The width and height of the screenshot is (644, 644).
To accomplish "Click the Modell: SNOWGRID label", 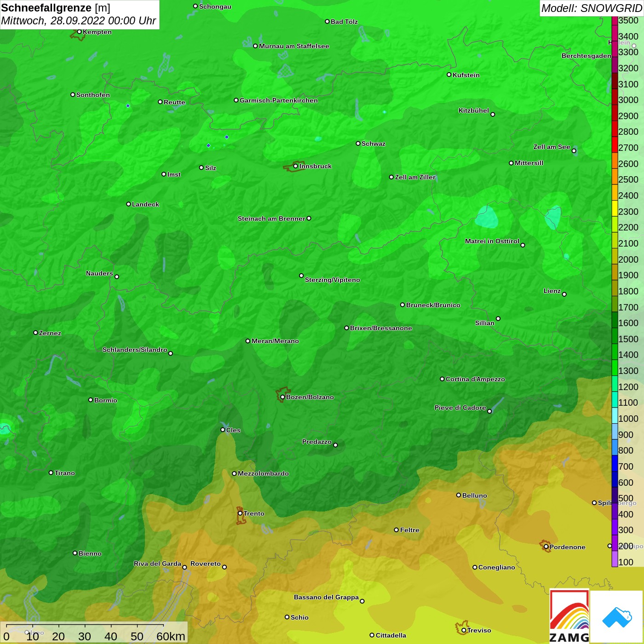I will pos(592,8).
